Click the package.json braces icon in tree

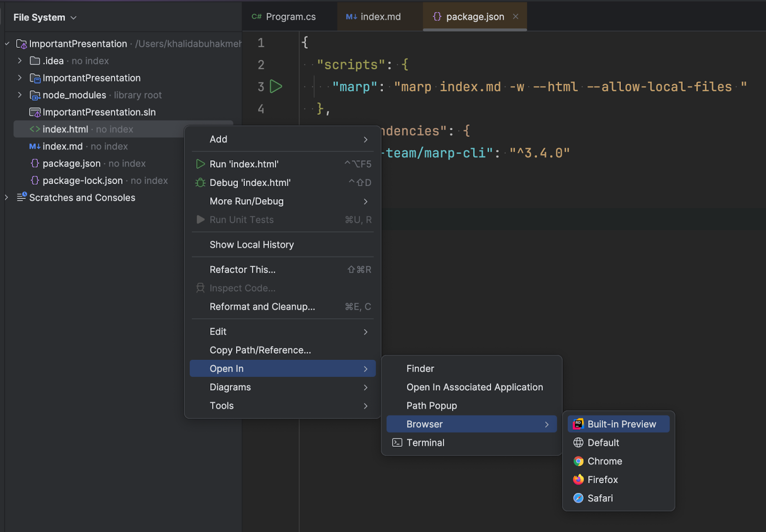(x=35, y=163)
